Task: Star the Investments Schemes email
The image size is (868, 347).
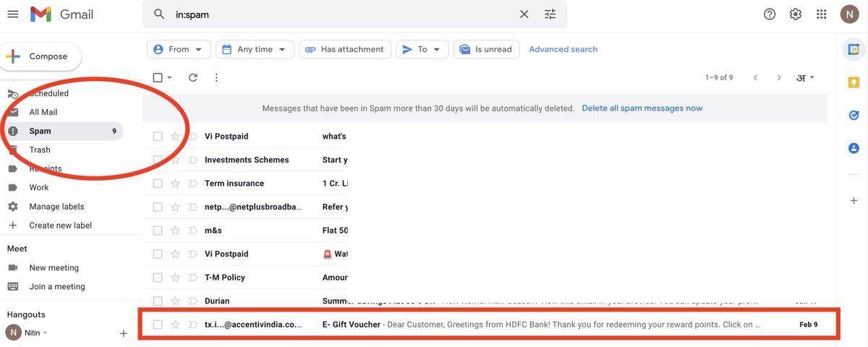Action: 175,160
